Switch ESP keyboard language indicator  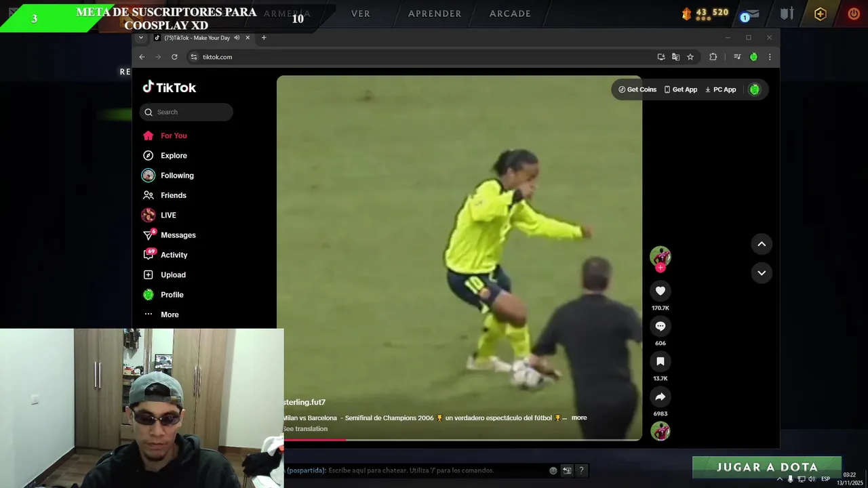click(x=825, y=479)
